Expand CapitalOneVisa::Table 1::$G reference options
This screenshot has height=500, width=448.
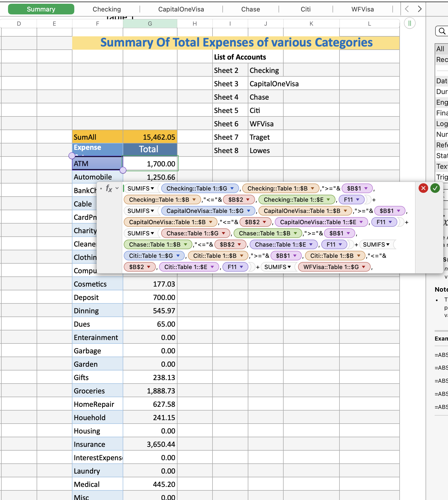point(249,211)
